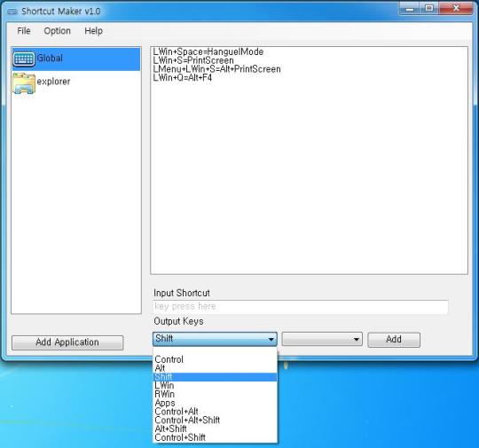Select the Global application entry
This screenshot has height=448, width=479.
76,59
